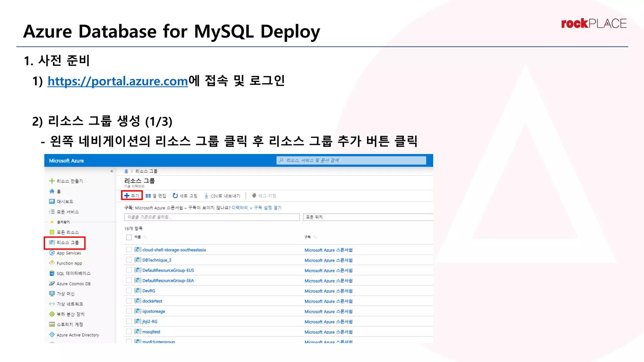Select 리소스 그룹 in left navigation
644x362 pixels.
click(64, 243)
